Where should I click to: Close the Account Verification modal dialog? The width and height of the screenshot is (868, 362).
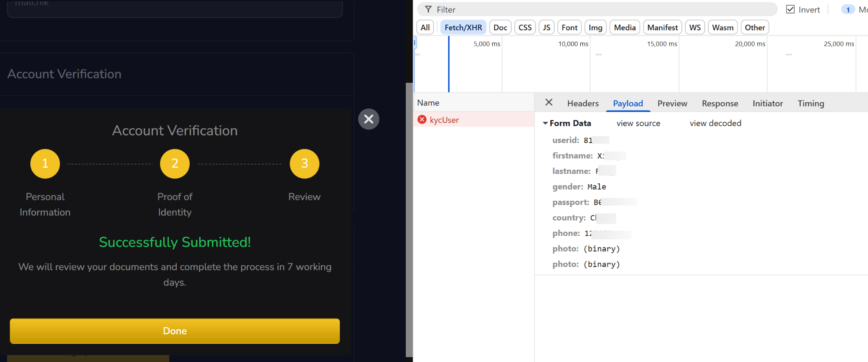[368, 119]
